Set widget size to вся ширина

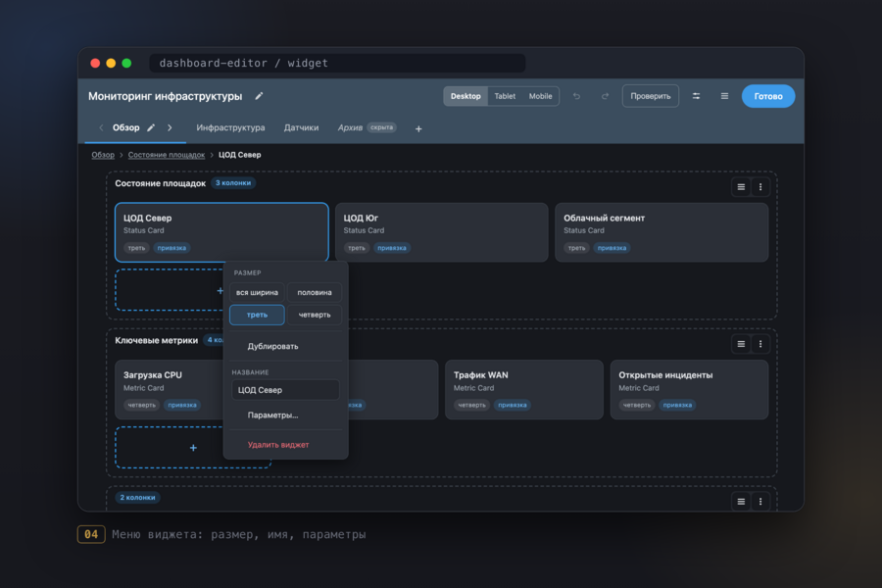coord(257,293)
